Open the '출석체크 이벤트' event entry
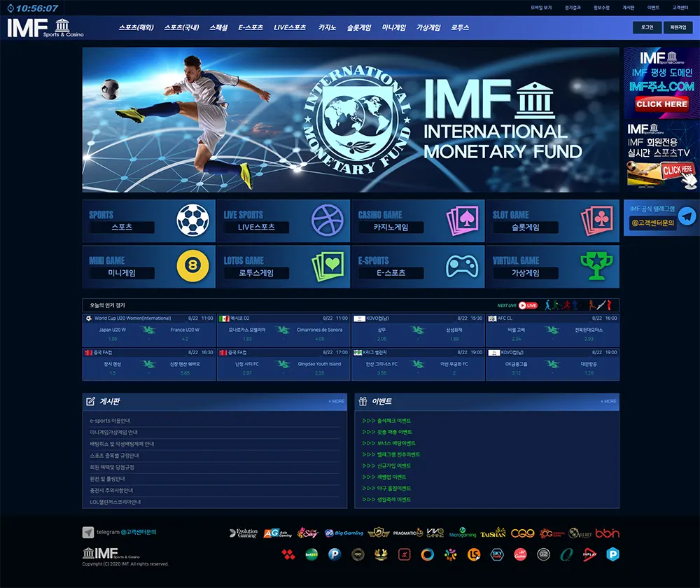 click(386, 421)
